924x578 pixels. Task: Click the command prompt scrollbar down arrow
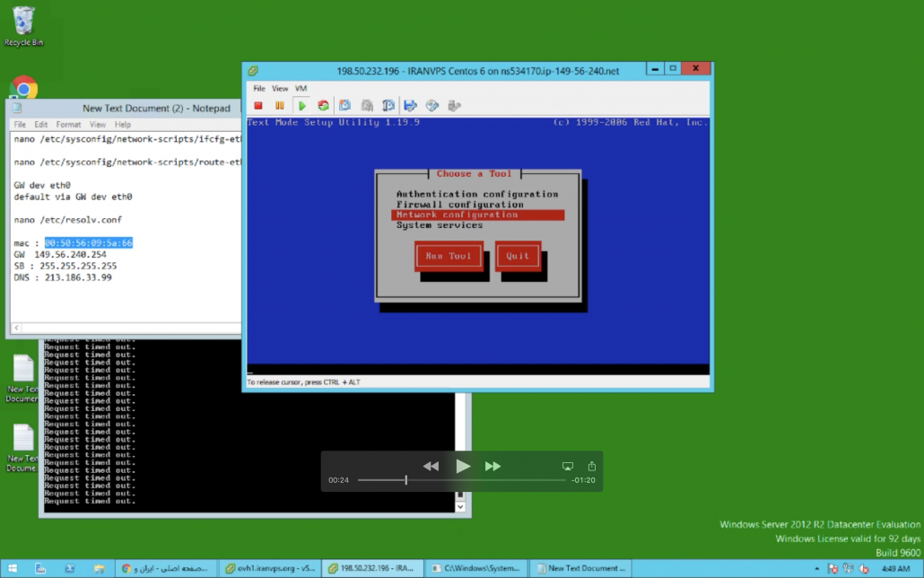click(461, 506)
